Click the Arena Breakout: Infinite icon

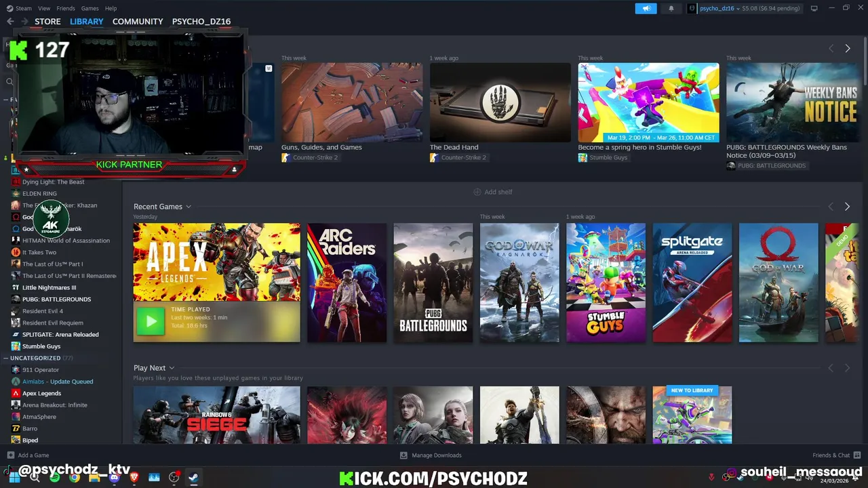coord(16,405)
